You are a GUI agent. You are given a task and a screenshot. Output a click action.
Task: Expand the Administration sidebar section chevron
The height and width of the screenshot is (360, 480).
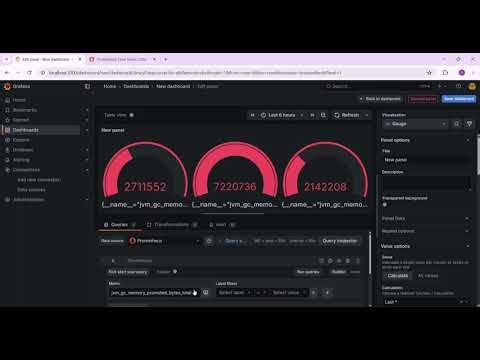pyautogui.click(x=87, y=200)
